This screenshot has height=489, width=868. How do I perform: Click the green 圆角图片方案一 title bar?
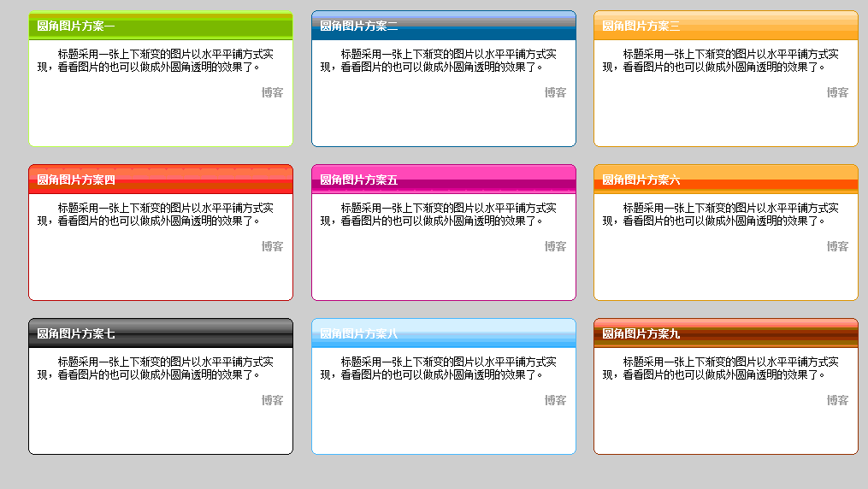tap(75, 26)
